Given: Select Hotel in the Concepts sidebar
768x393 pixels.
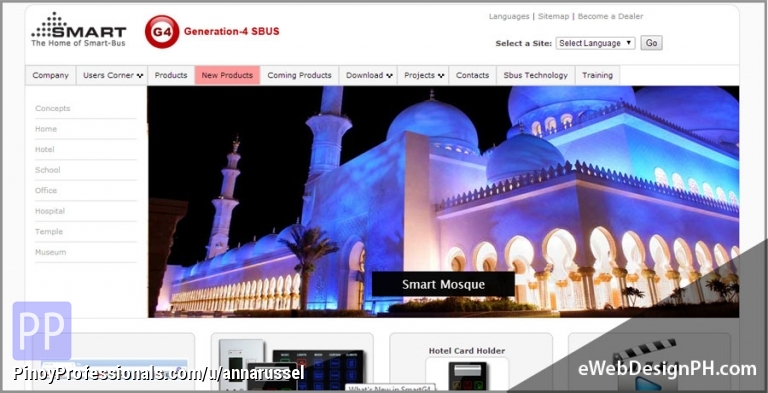Looking at the screenshot, I should pyautogui.click(x=45, y=149).
